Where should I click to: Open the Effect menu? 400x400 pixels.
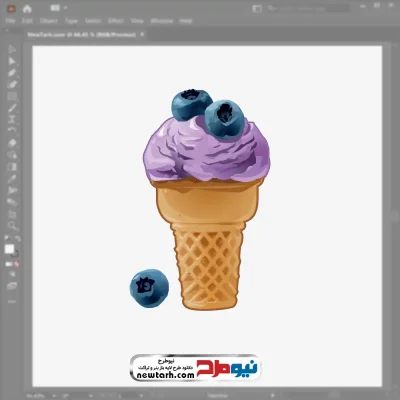[x=116, y=21]
